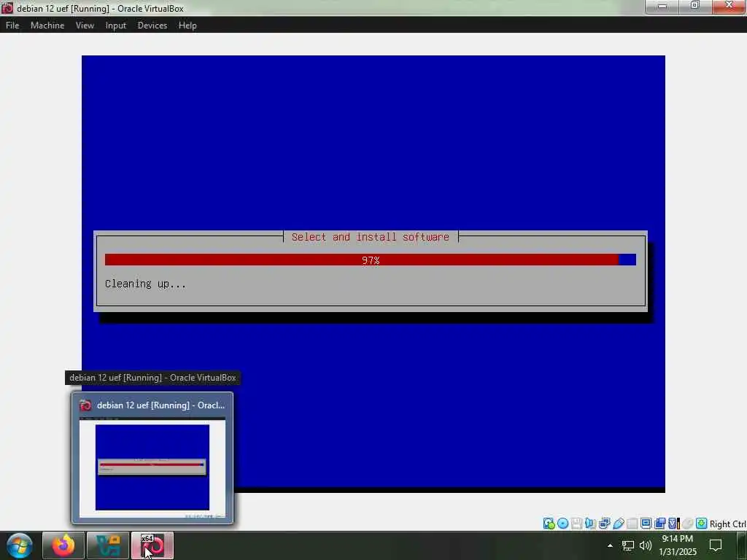Viewport: 747px width, 560px height.
Task: Open the Devices menu
Action: tap(152, 26)
